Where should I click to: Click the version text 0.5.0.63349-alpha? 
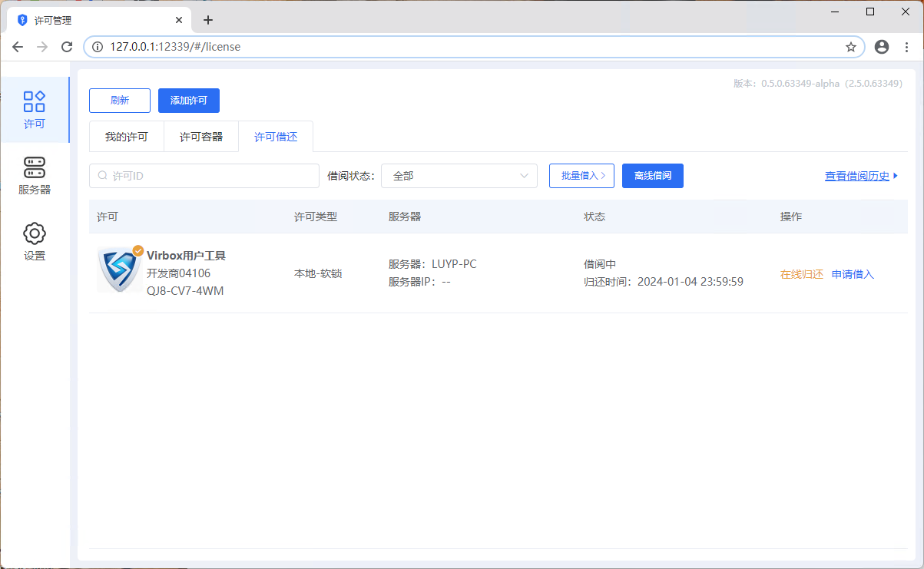coord(800,84)
